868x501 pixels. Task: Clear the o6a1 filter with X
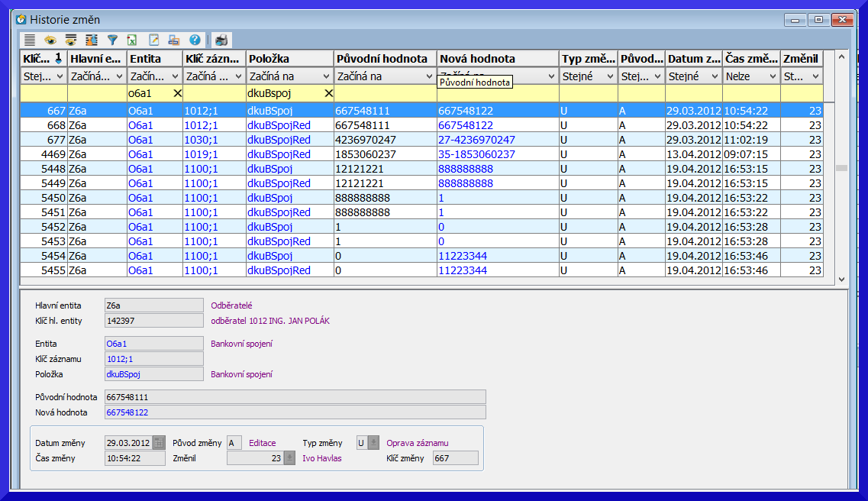coord(177,93)
